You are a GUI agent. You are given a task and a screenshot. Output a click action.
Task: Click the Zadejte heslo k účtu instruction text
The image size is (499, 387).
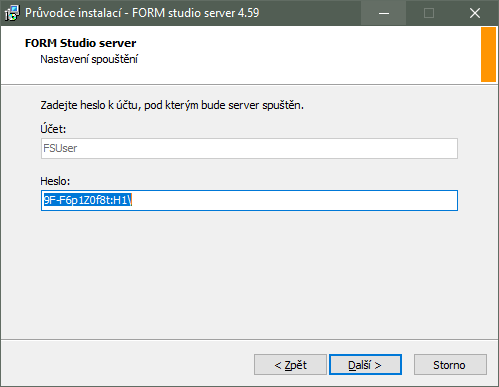tap(172, 105)
